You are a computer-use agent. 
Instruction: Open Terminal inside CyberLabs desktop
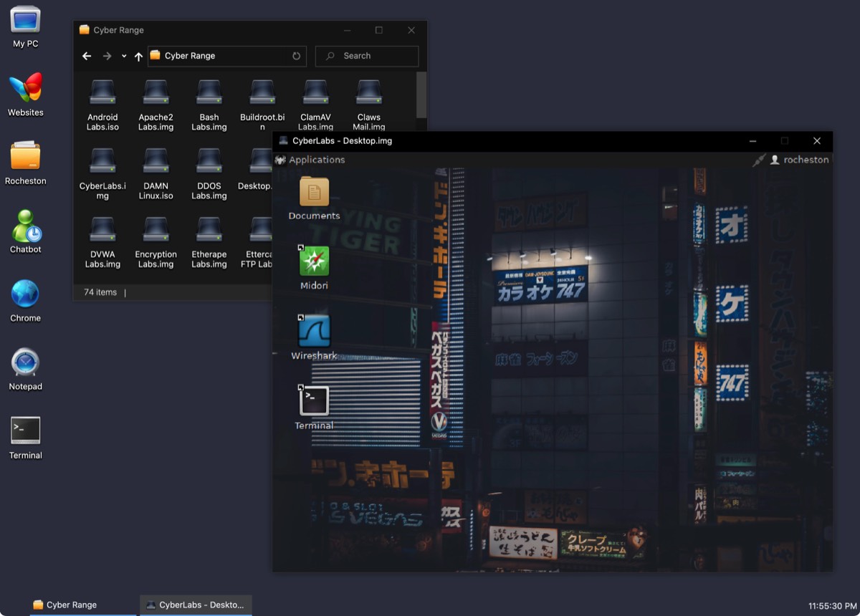(x=314, y=401)
